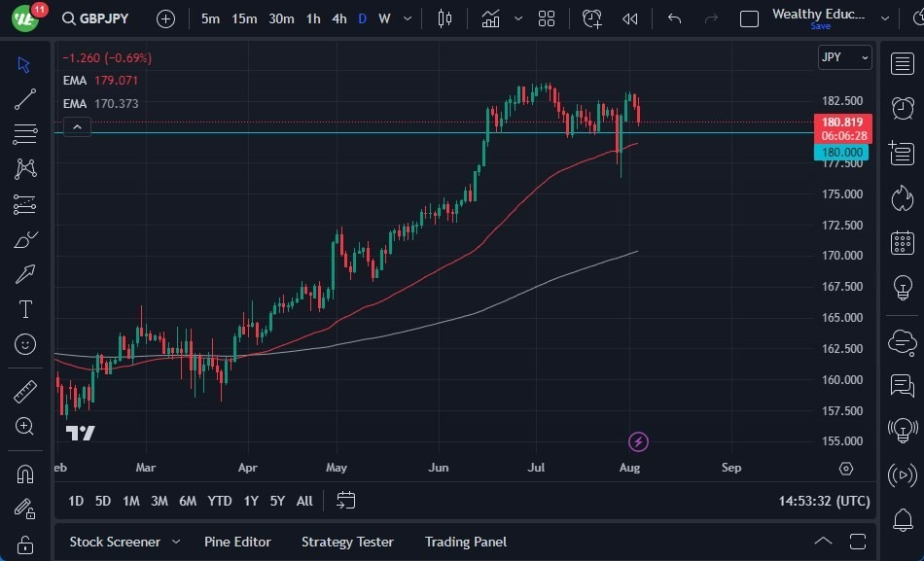Image resolution: width=924 pixels, height=561 pixels.
Task: Open the Indicators menu
Action: 491,18
